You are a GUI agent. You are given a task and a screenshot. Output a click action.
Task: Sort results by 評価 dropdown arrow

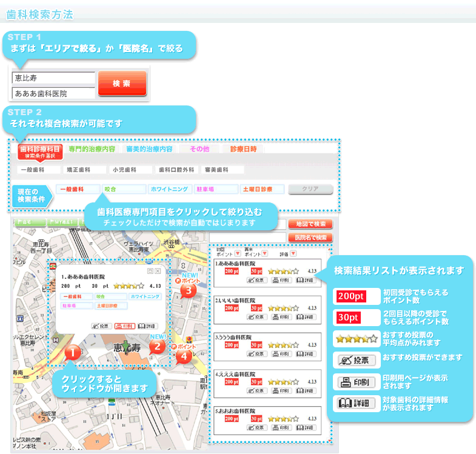pyautogui.click(x=293, y=253)
